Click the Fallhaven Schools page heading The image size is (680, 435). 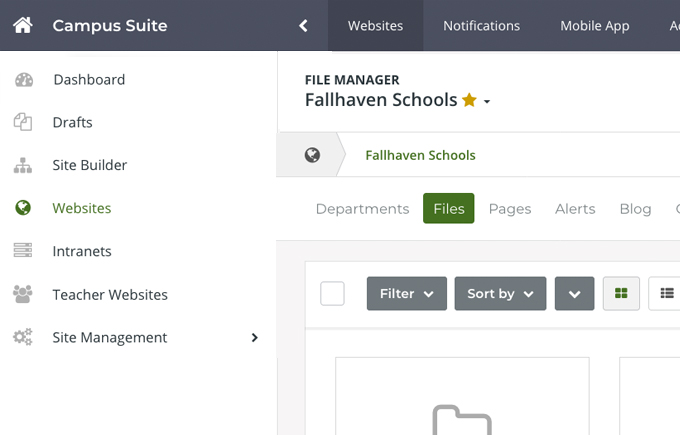click(381, 100)
